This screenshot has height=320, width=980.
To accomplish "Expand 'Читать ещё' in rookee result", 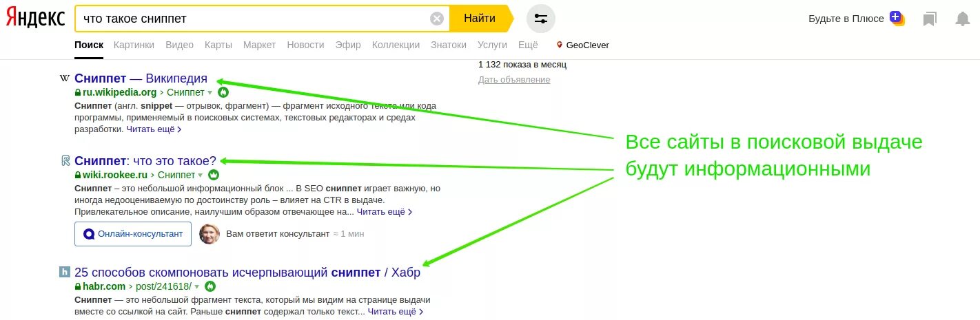I will (x=385, y=211).
